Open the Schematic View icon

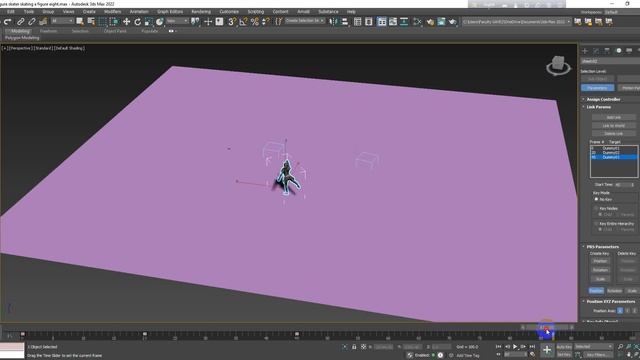click(404, 22)
